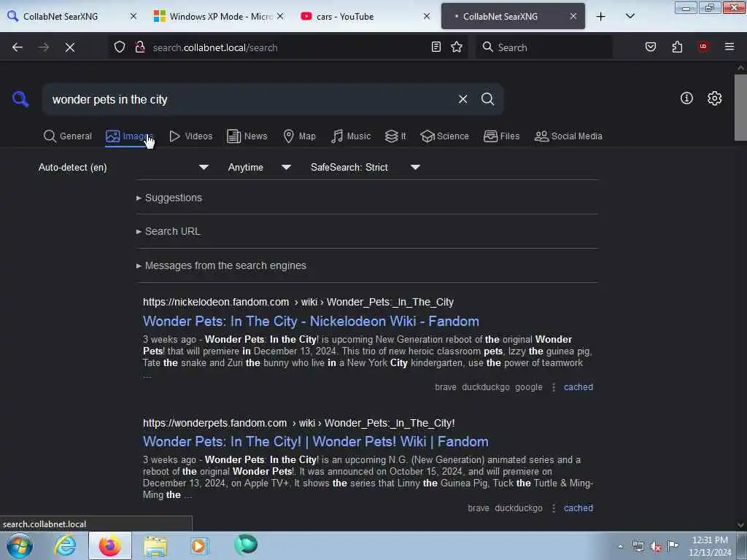The height and width of the screenshot is (560, 747).
Task: Open tracking protection shield icon
Action: 120,47
